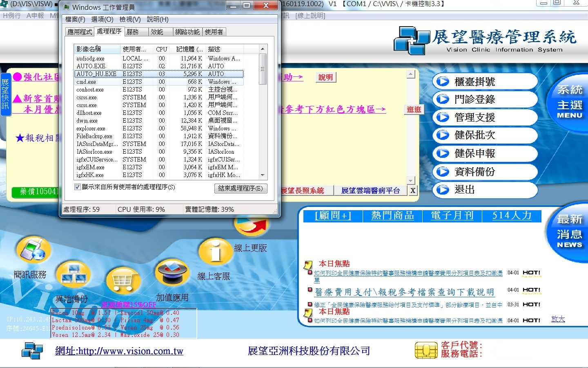
Task: Open the 櫃臺掛號 menu button
Action: [x=485, y=81]
